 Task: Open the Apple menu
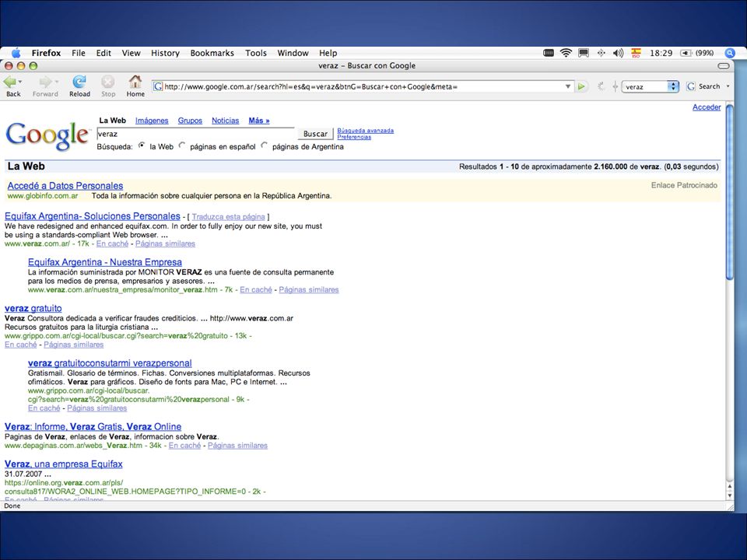(16, 53)
